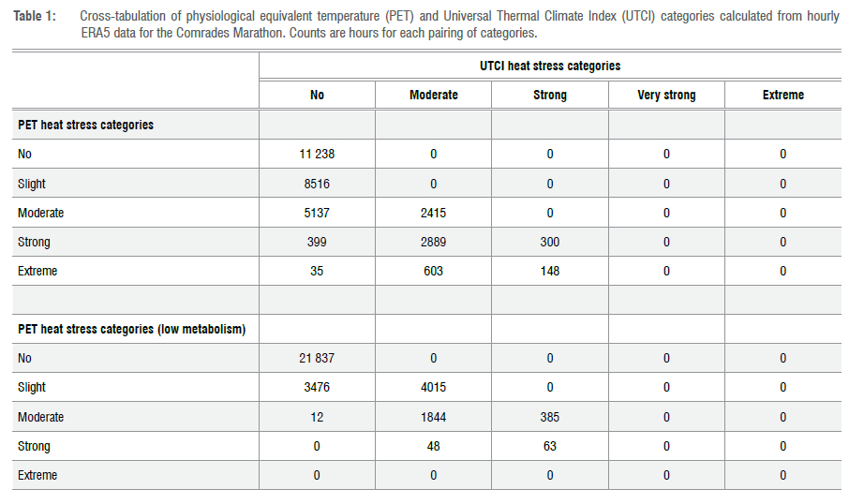864x504 pixels.
Task: Click the cell showing 11 238
Action: click(317, 155)
